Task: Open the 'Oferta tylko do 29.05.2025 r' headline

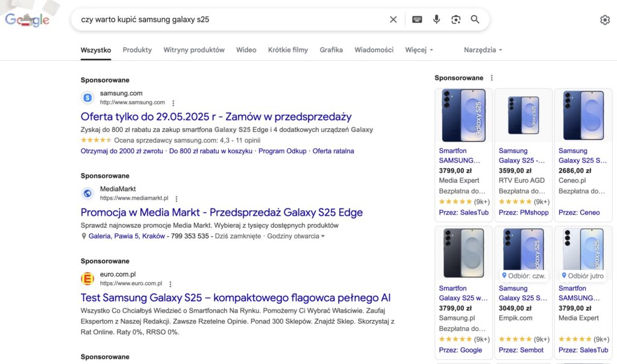Action: pos(216,116)
